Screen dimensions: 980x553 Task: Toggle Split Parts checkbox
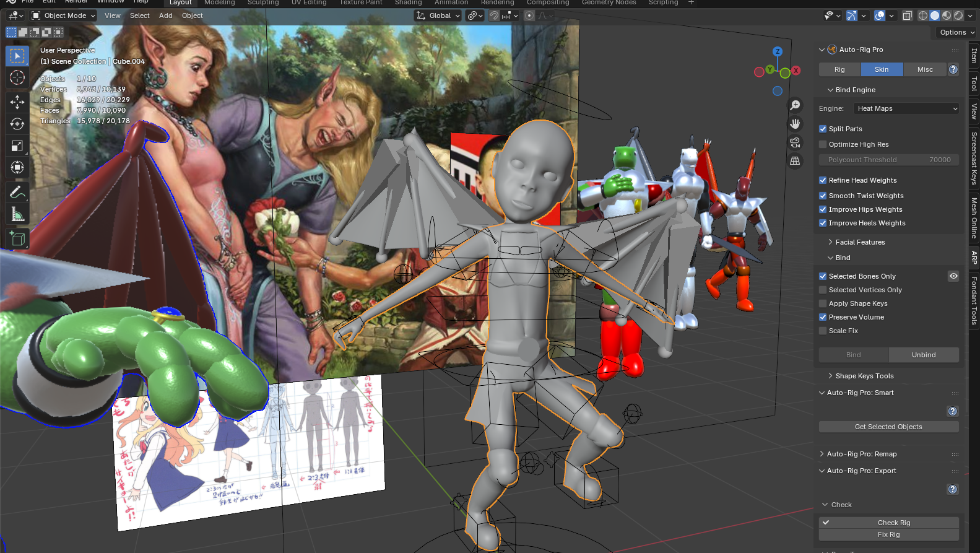pos(823,129)
